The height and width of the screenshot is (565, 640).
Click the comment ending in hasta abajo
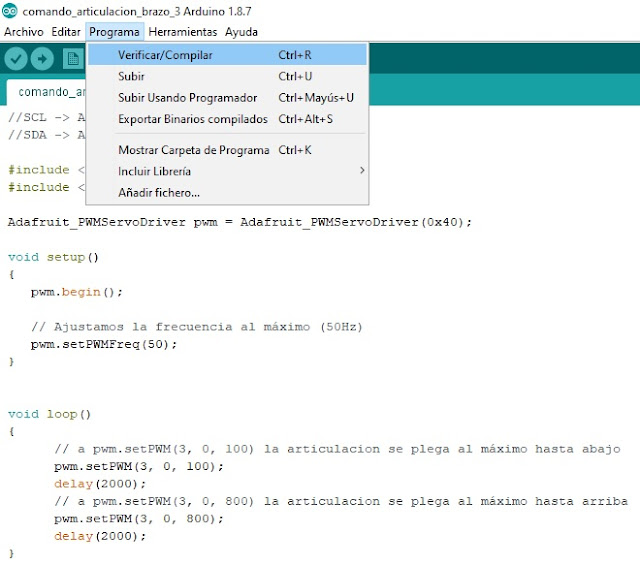click(x=337, y=449)
